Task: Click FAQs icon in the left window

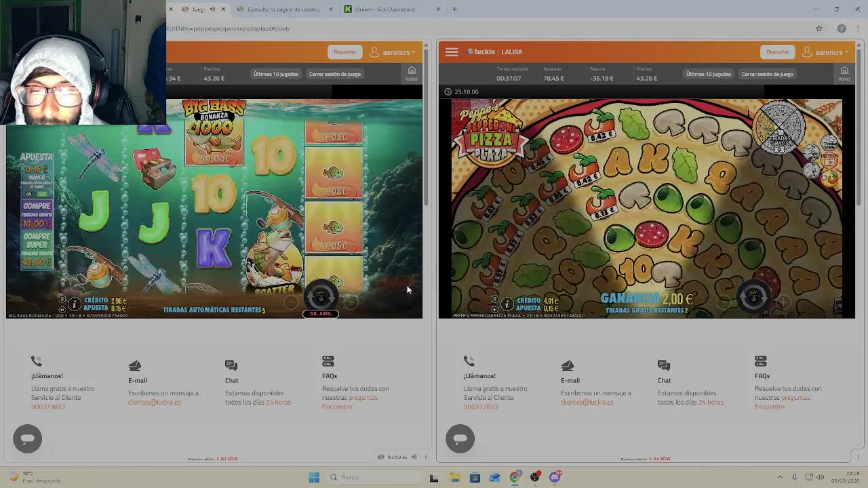Action: tap(328, 361)
